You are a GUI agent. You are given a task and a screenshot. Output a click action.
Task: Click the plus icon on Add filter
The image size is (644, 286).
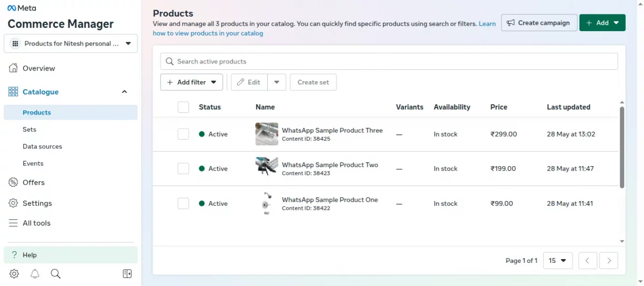pyautogui.click(x=170, y=82)
